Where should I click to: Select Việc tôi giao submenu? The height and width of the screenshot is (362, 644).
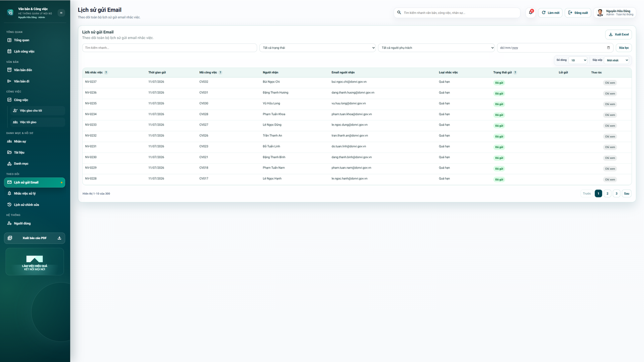click(x=38, y=122)
